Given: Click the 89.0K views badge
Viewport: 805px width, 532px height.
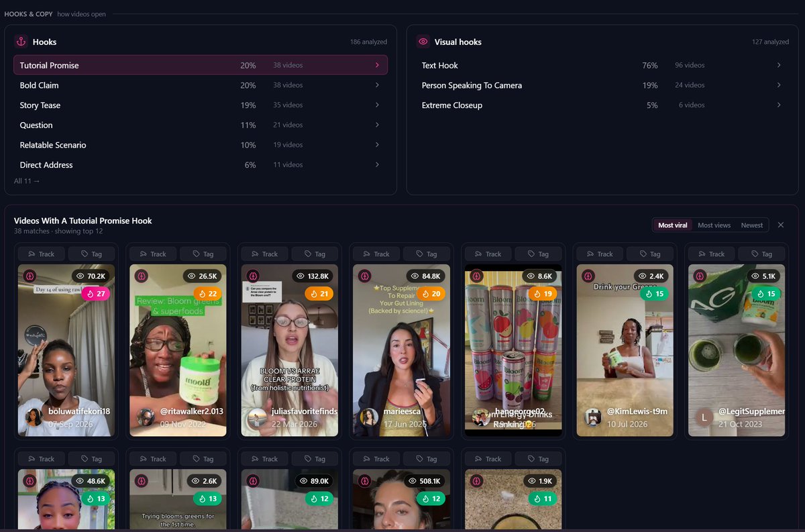Looking at the screenshot, I should point(314,481).
